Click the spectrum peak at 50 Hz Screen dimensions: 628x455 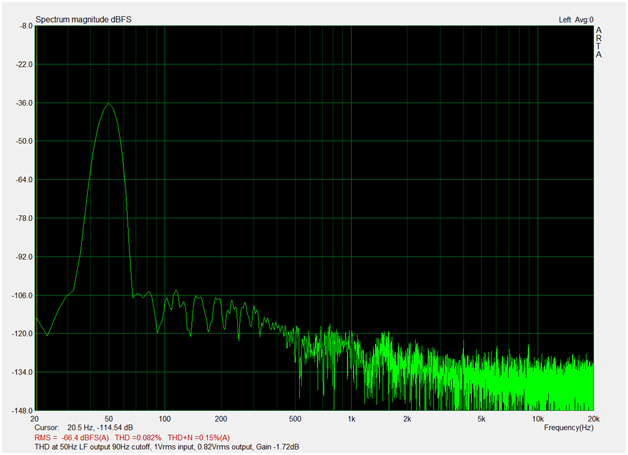coord(108,104)
